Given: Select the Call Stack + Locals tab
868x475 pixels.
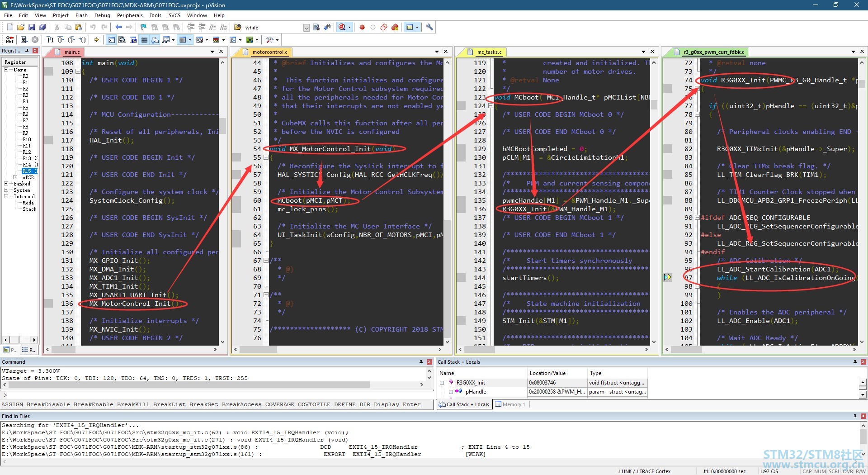Looking at the screenshot, I should pyautogui.click(x=464, y=404).
